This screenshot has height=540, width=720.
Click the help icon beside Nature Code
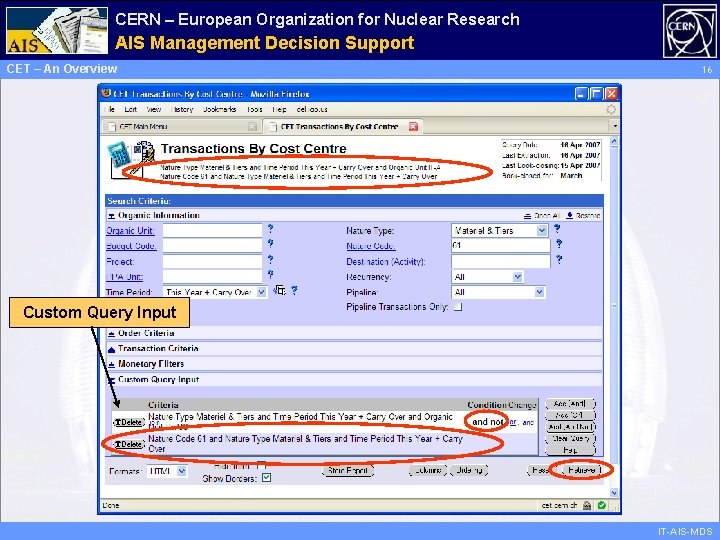pyautogui.click(x=559, y=243)
